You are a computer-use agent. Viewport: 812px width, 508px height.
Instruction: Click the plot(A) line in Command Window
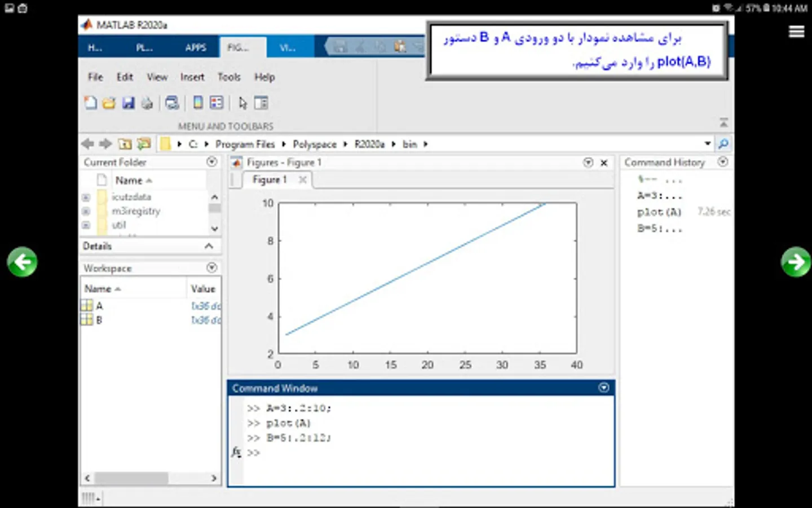coord(289,423)
